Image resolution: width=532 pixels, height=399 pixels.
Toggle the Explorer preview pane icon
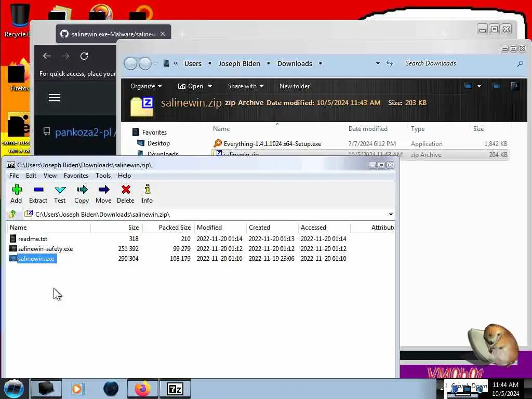[x=496, y=86]
